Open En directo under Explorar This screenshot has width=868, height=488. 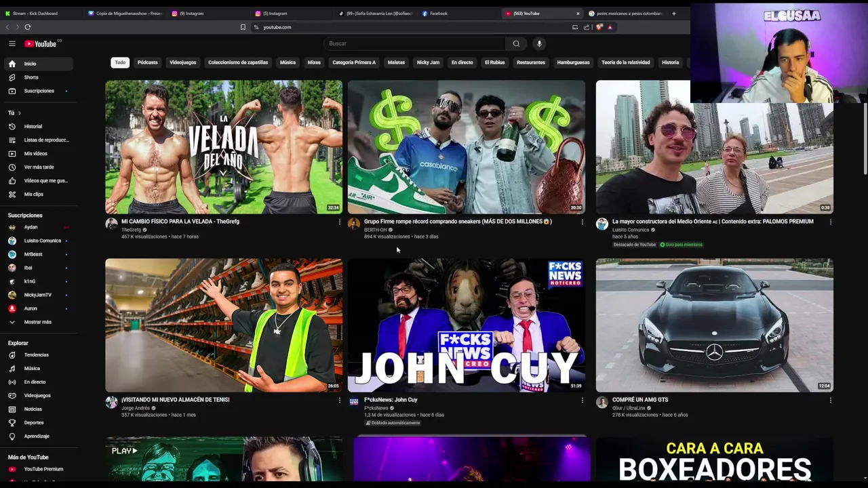37,382
